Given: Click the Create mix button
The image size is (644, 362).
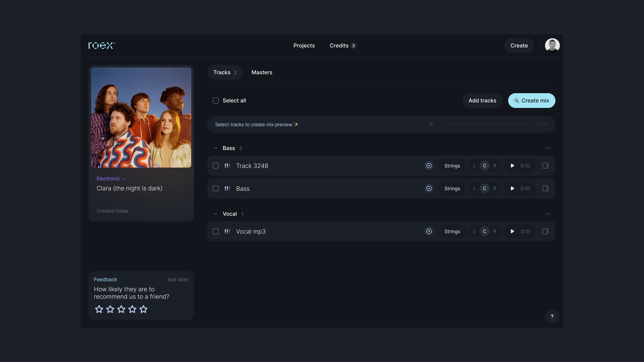Looking at the screenshot, I should [531, 100].
